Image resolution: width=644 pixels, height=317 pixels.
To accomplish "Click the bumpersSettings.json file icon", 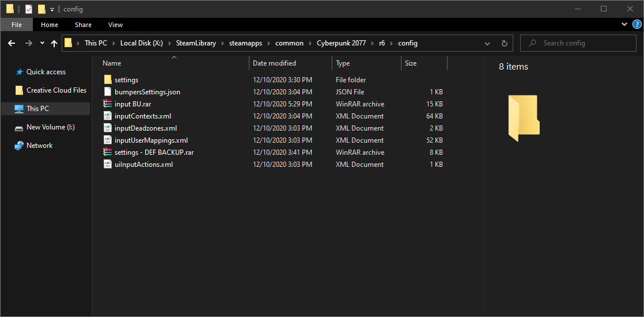I will tap(107, 92).
